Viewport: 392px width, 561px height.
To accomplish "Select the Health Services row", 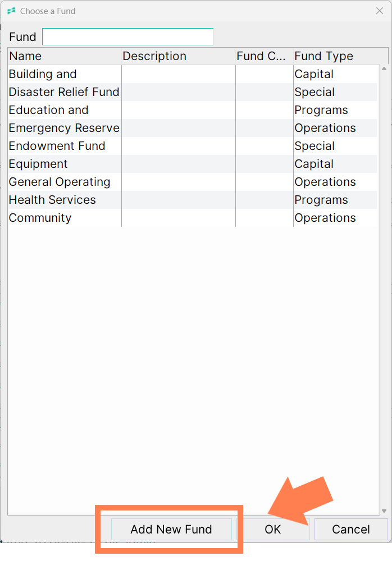I will coord(193,200).
